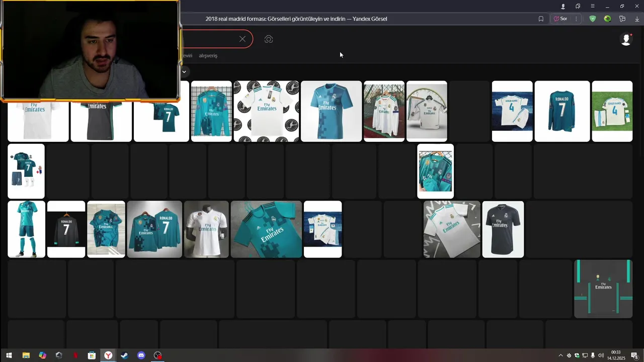Open the bookmarks collection icon in title bar
Image resolution: width=644 pixels, height=362 pixels.
coord(578,6)
